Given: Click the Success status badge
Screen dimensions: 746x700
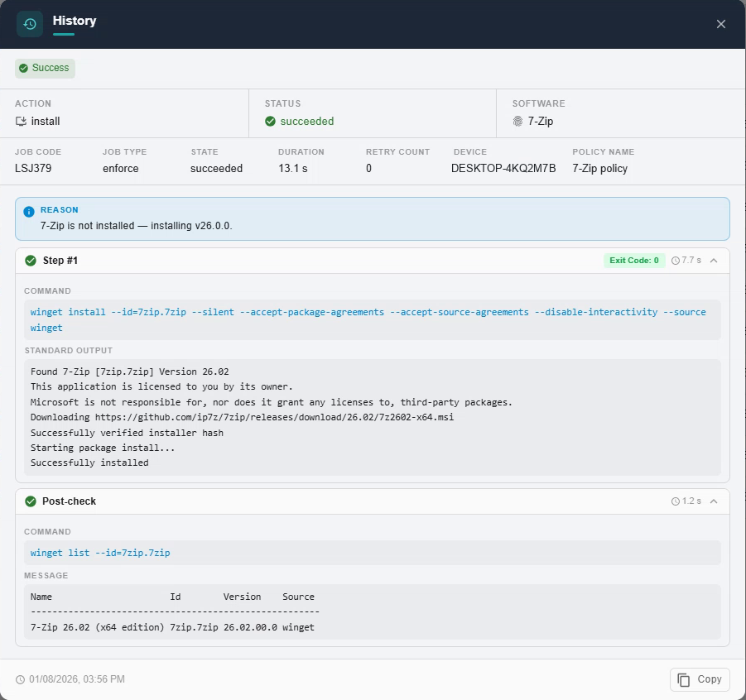Looking at the screenshot, I should (45, 68).
